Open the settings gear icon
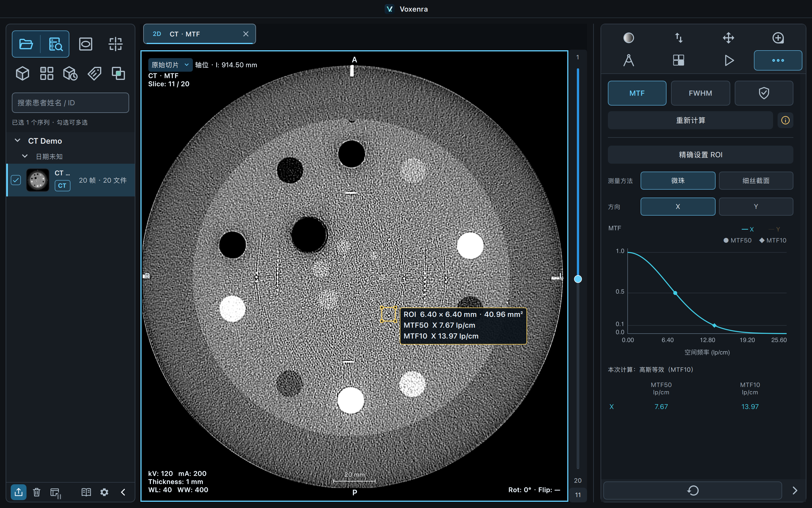Viewport: 812px width, 508px height. pos(104,492)
